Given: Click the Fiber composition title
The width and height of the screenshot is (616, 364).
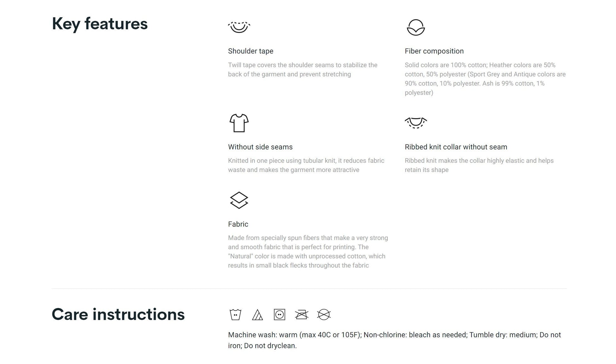Looking at the screenshot, I should click(x=434, y=51).
